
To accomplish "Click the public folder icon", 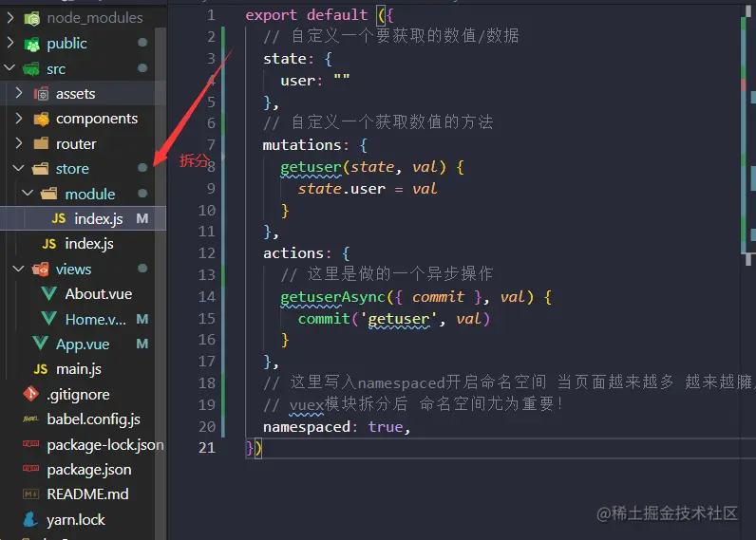I will 32,45.
